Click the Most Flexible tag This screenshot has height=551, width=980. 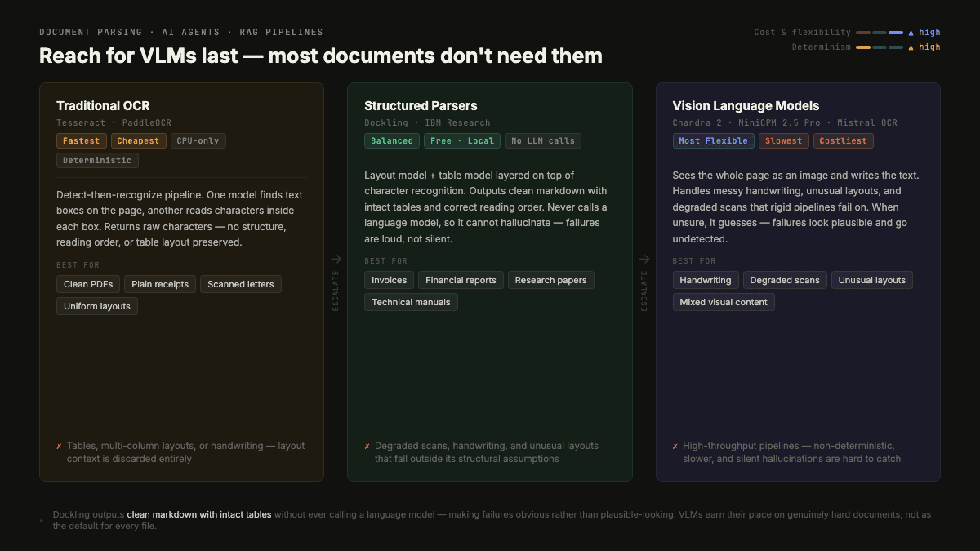pos(713,140)
